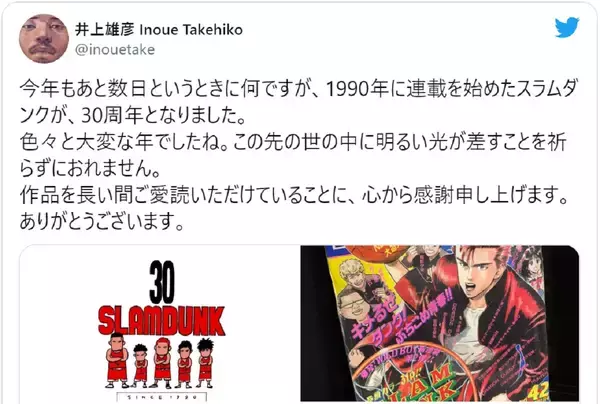
Task: Click the line containing 30周年となりました
Action: 133,115
